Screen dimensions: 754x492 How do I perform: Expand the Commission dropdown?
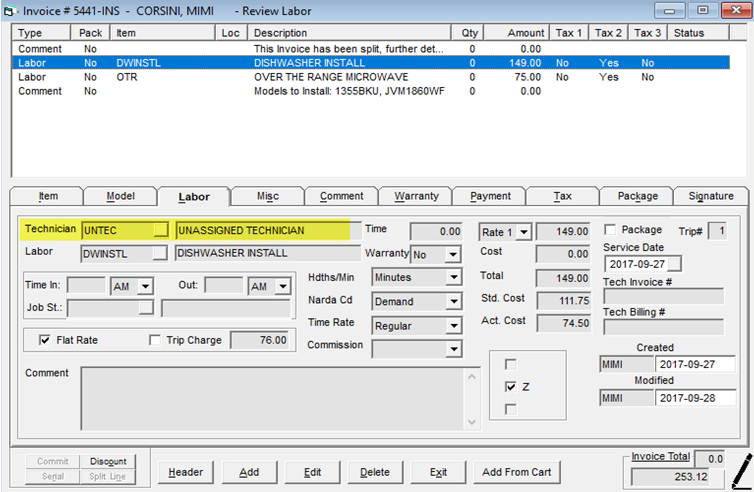(x=452, y=349)
